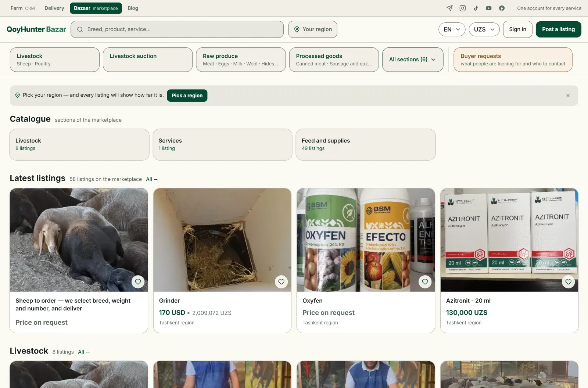
Task: Open the Oxyfen listing title
Action: click(312, 301)
